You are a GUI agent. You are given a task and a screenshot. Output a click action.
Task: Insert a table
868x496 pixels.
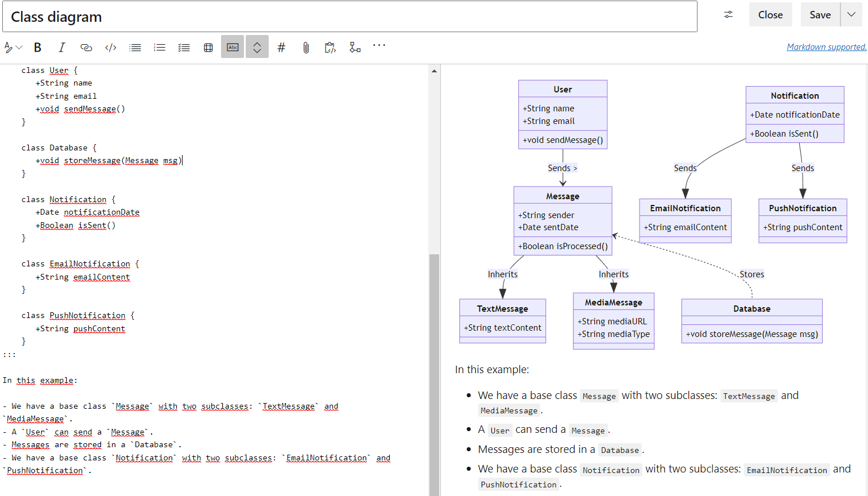(x=208, y=46)
